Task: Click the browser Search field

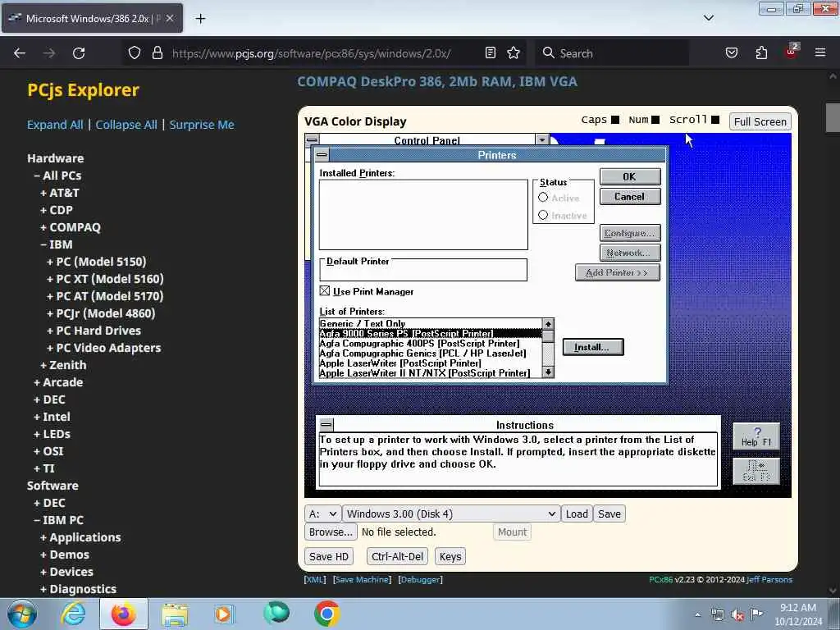Action: pos(612,53)
